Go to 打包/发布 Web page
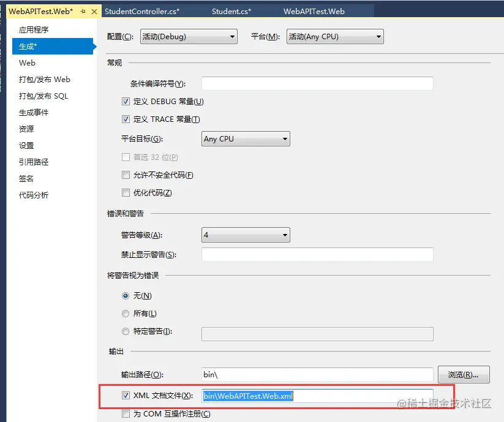This screenshot has height=422, width=504. point(44,80)
